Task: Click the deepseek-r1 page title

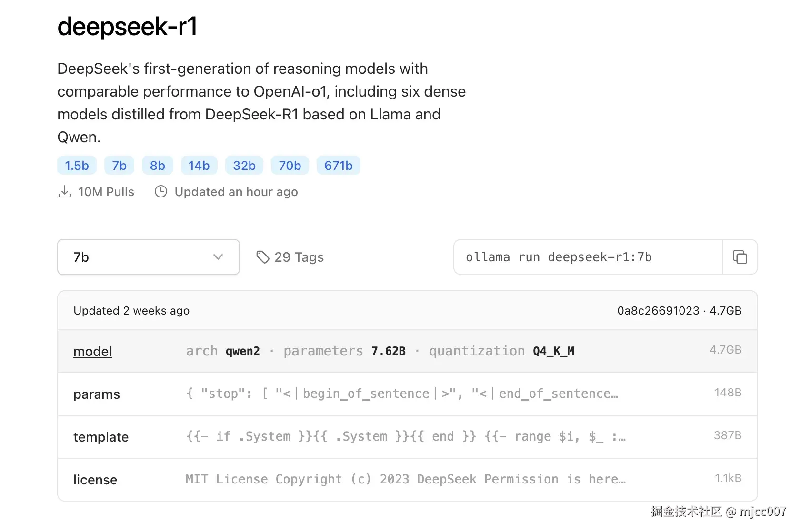Action: [127, 27]
